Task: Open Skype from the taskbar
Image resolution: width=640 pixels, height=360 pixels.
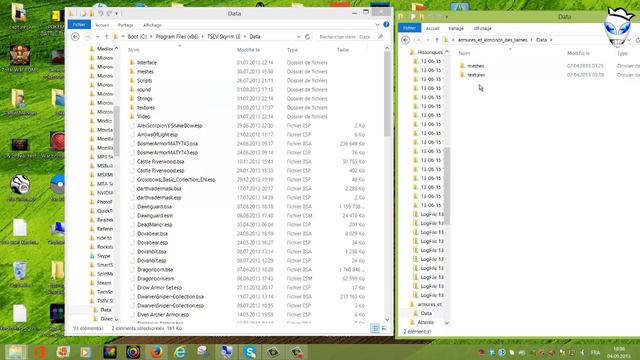Action: (250, 352)
